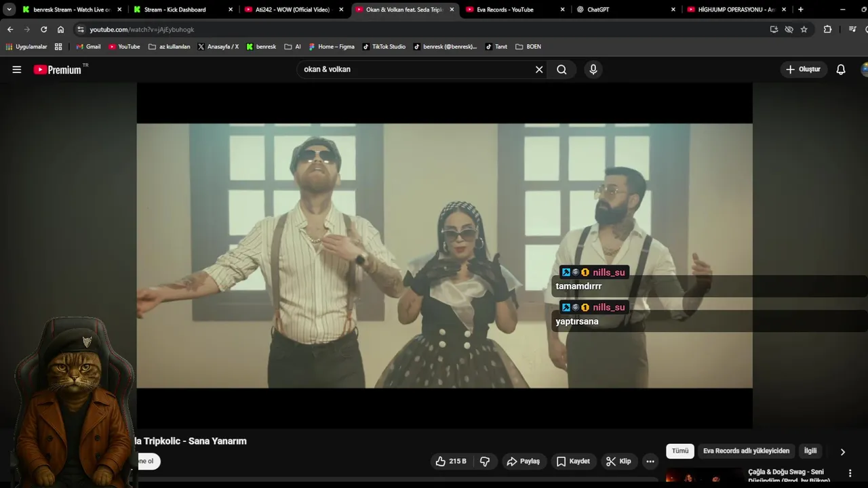
Task: Click the crossed-eye icon in the address bar
Action: click(x=789, y=29)
